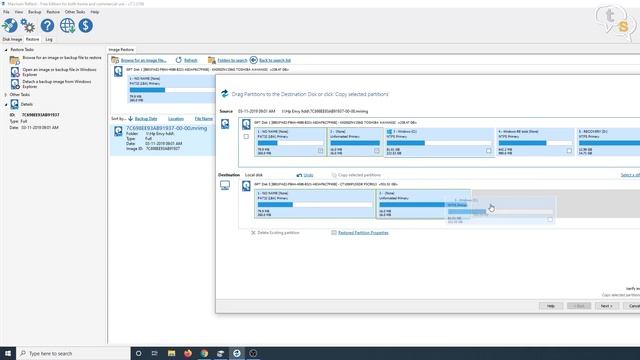Screen dimensions: 640x360
Task: Check source partition 1 NO NAME checkbox
Action: [x=320, y=151]
